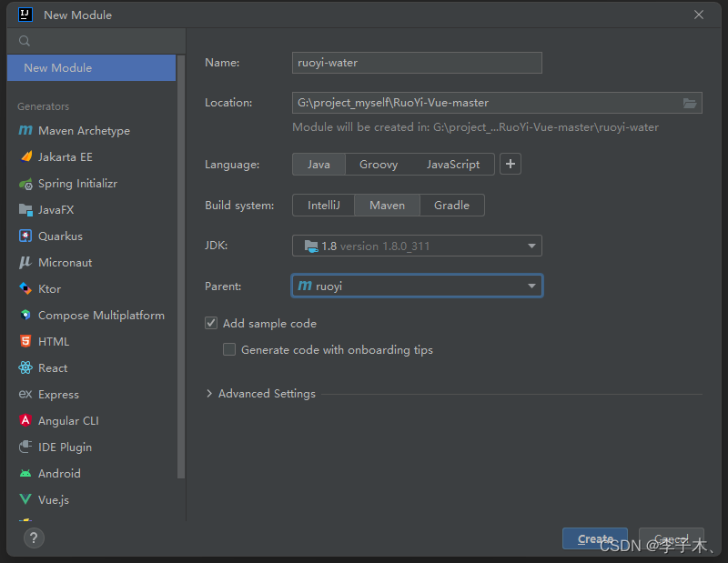Screen dimensions: 728x563
Task: Select Groovy as the language
Action: [379, 165]
